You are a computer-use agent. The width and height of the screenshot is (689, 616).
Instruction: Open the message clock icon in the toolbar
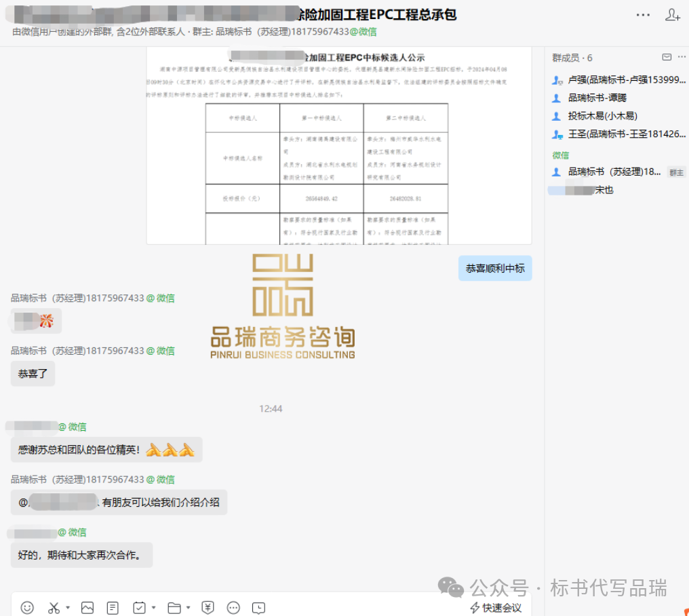click(259, 608)
